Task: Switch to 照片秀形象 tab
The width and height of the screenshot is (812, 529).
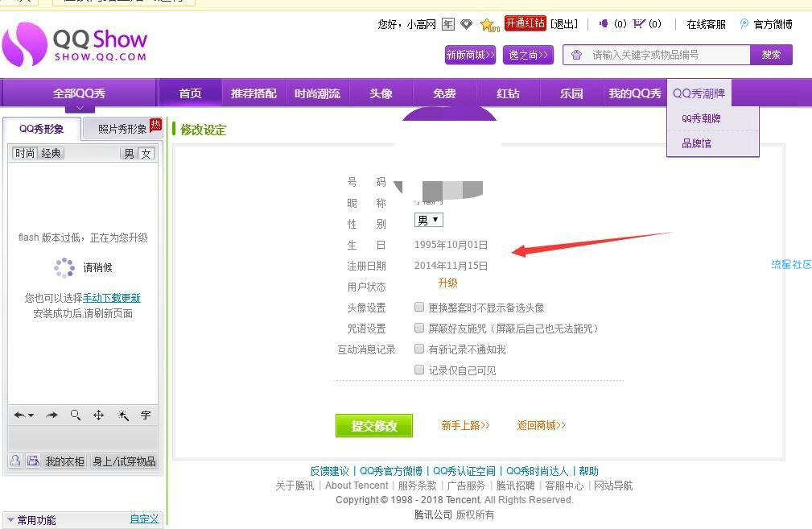Action: tap(123, 129)
